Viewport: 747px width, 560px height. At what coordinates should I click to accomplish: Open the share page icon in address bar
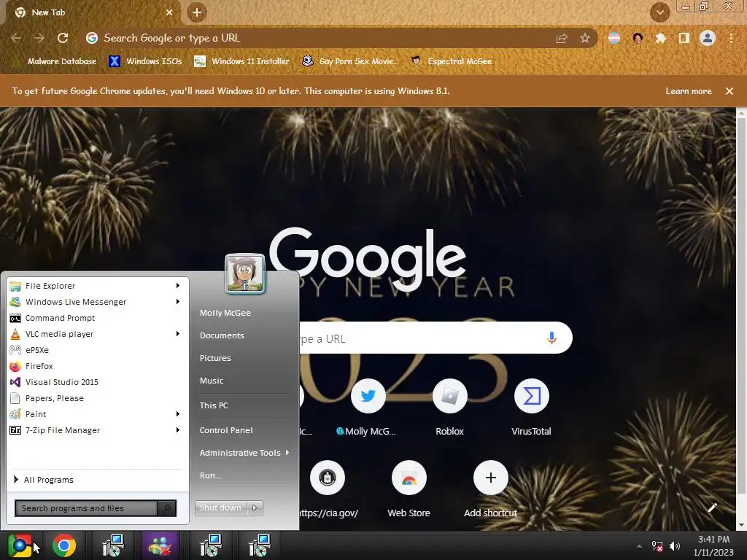click(x=562, y=38)
